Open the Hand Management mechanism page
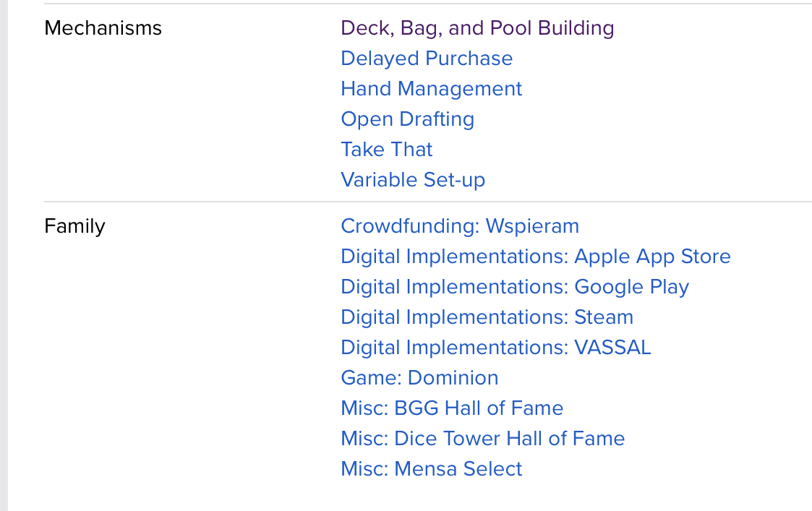 (x=431, y=89)
